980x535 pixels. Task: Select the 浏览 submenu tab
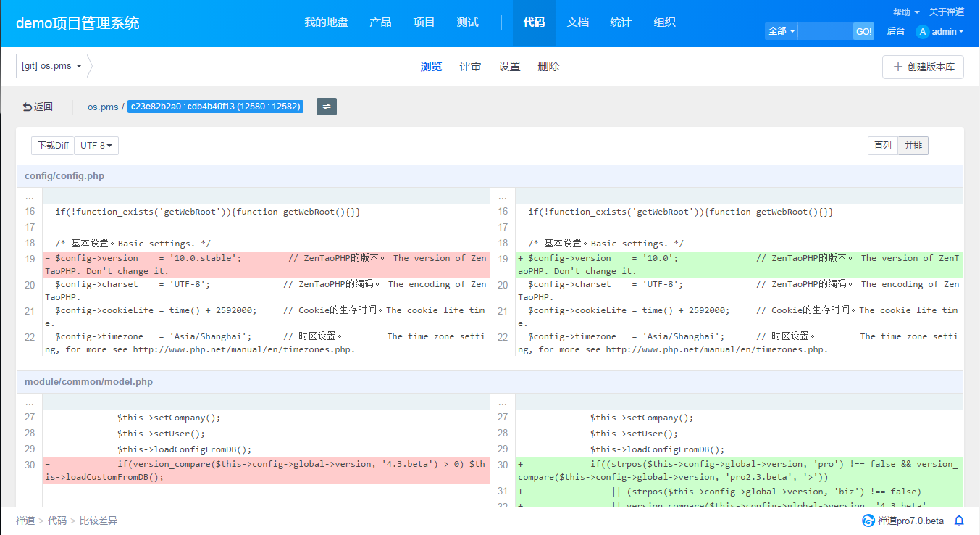pyautogui.click(x=431, y=67)
